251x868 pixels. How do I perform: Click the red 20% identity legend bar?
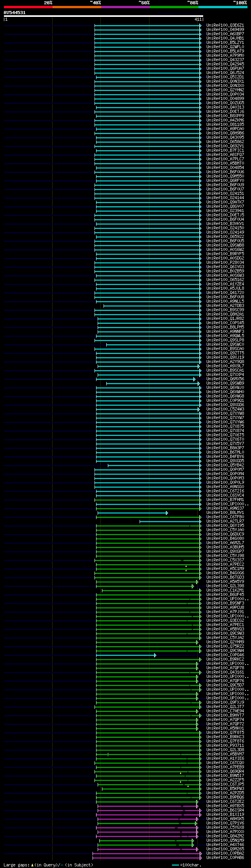(28, 7)
